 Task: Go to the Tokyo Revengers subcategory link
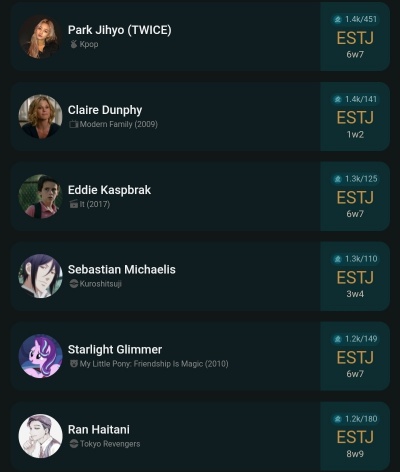[110, 444]
